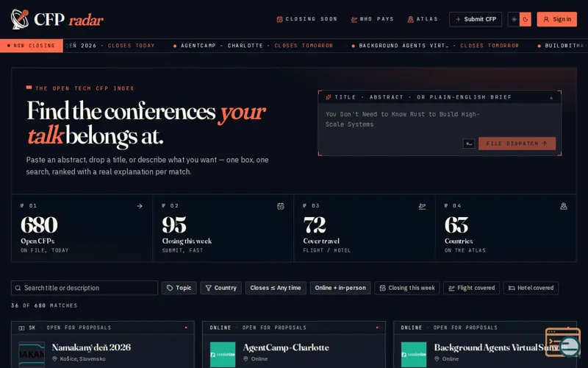This screenshot has height=368, width=588.
Task: Collapse the brief box with top arrow
Action: pyautogui.click(x=551, y=97)
